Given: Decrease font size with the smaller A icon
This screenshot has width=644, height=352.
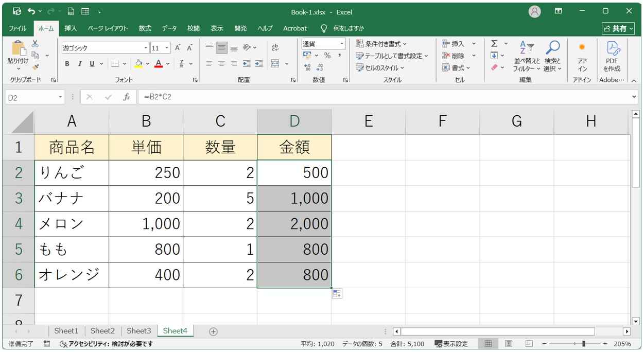Looking at the screenshot, I should point(189,48).
